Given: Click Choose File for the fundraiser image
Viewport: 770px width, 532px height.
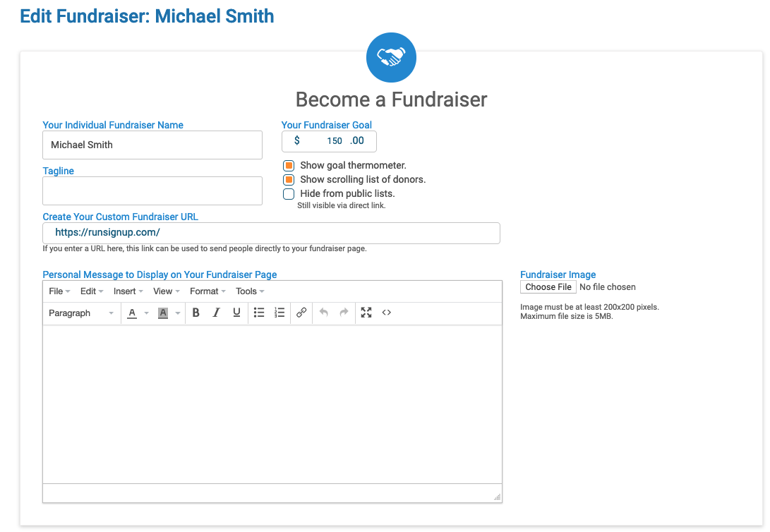Looking at the screenshot, I should (x=548, y=286).
